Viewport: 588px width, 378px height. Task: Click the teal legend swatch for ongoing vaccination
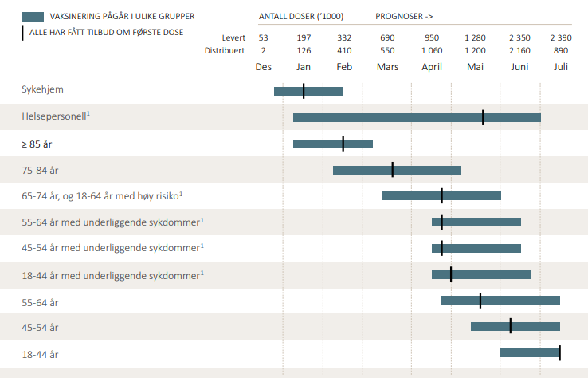point(33,16)
